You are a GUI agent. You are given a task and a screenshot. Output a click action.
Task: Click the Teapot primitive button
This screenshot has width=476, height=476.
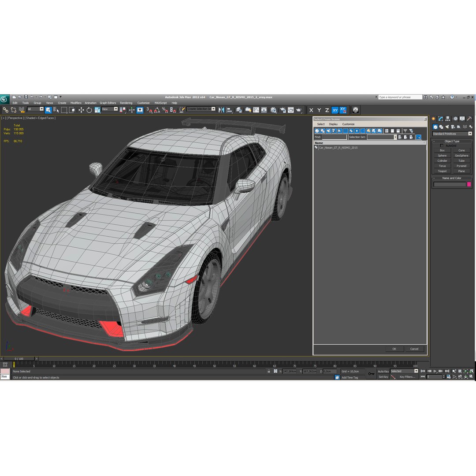[x=443, y=171]
